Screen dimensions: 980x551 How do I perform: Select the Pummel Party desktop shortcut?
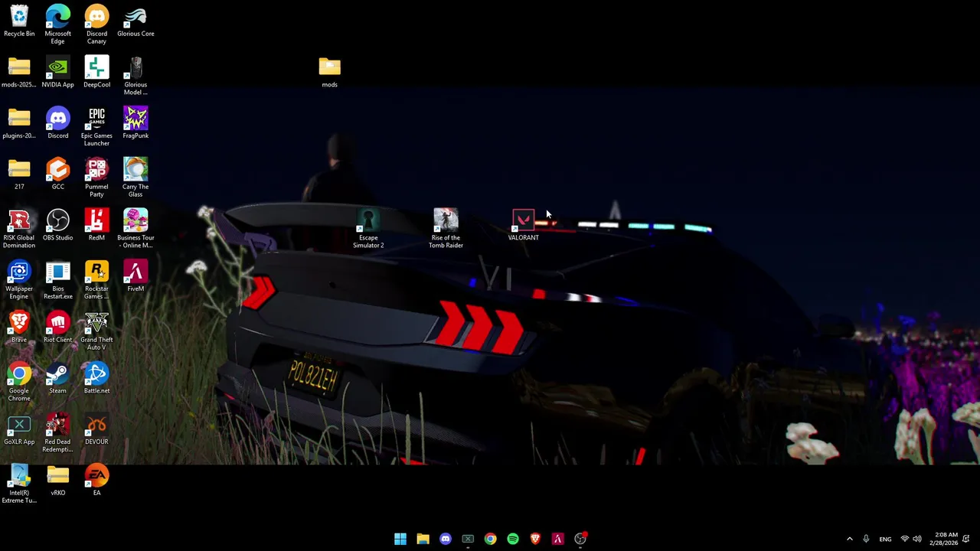point(96,178)
